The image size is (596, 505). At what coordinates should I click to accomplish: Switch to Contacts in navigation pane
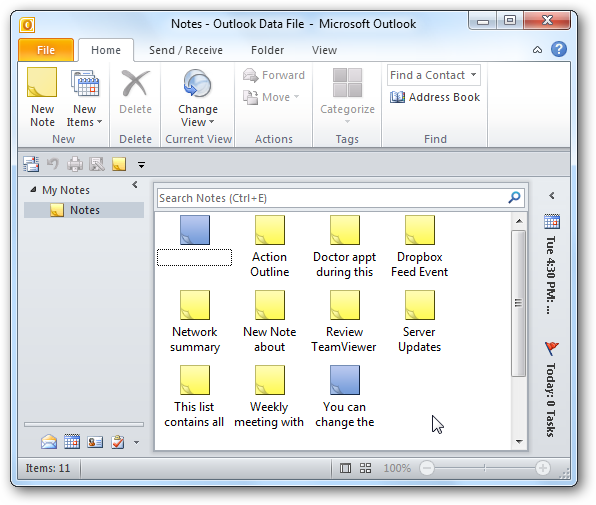tap(95, 442)
